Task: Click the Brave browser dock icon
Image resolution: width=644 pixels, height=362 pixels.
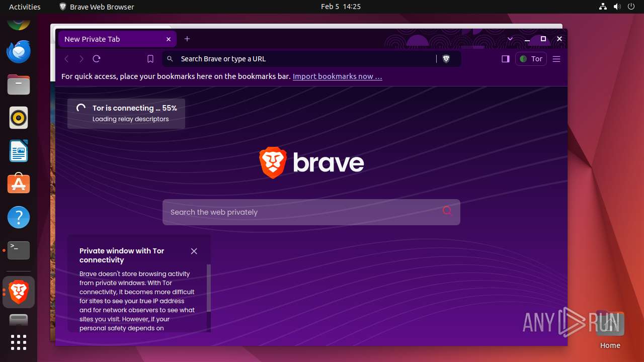Action: pos(19,292)
